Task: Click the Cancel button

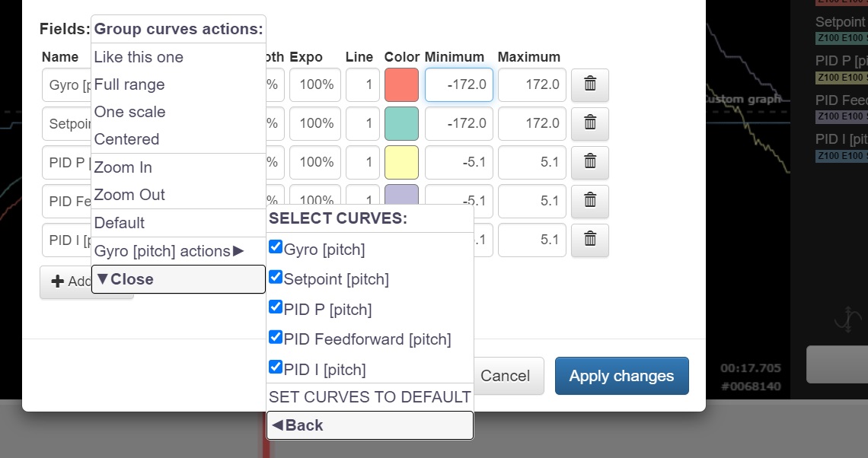Action: (x=505, y=376)
